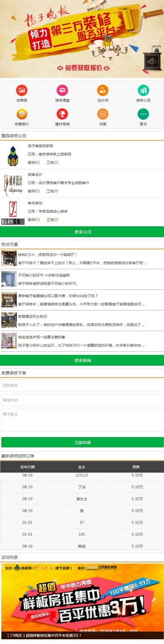Click thumbnail of the 客厅背景墙 article
Viewport: 164px width, 644px height.
pos(9,300)
